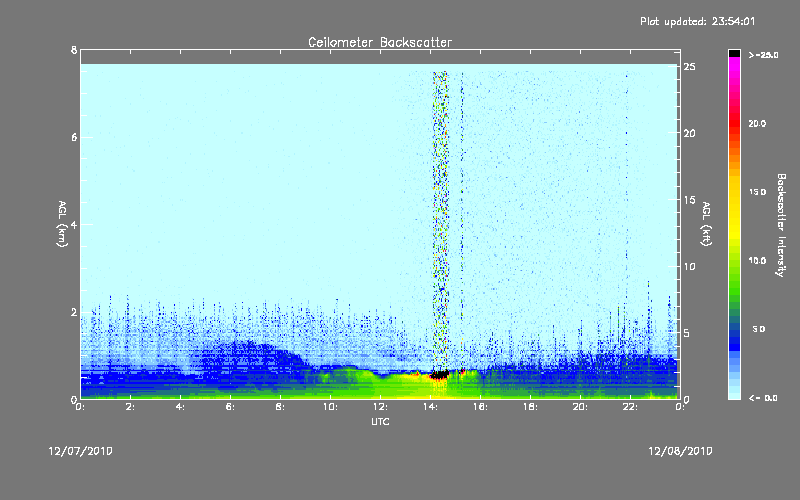Click the black top of the colorbar

[x=734, y=53]
